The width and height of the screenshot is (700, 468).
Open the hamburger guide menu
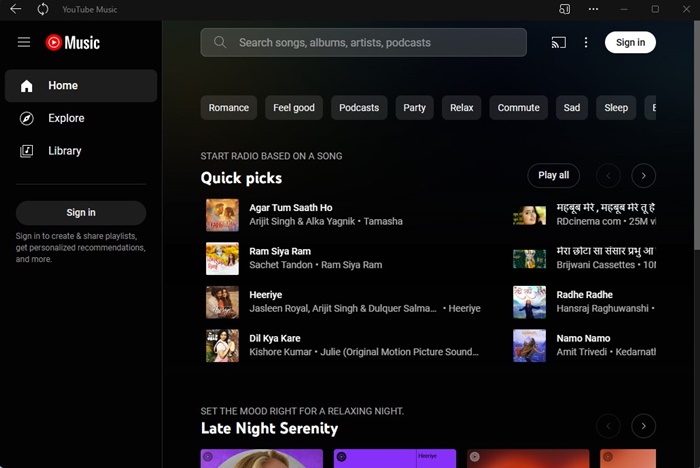pos(24,42)
